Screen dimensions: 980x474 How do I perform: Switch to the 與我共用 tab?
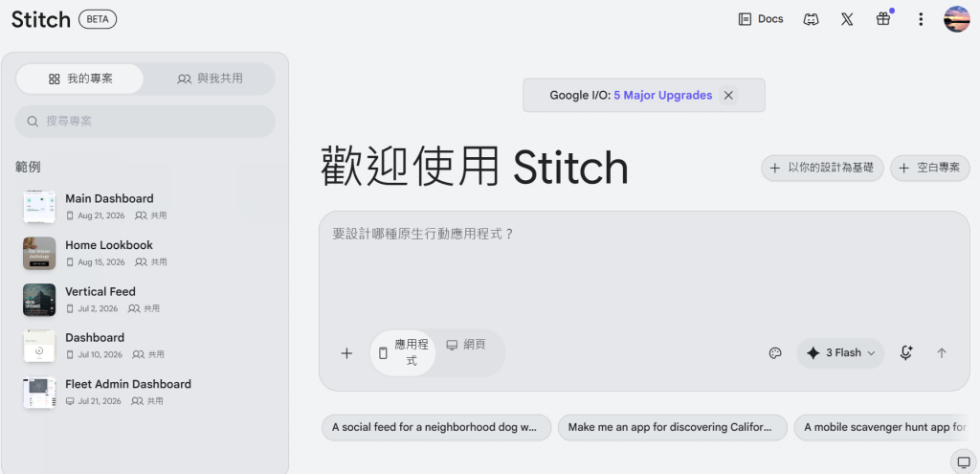pos(210,79)
